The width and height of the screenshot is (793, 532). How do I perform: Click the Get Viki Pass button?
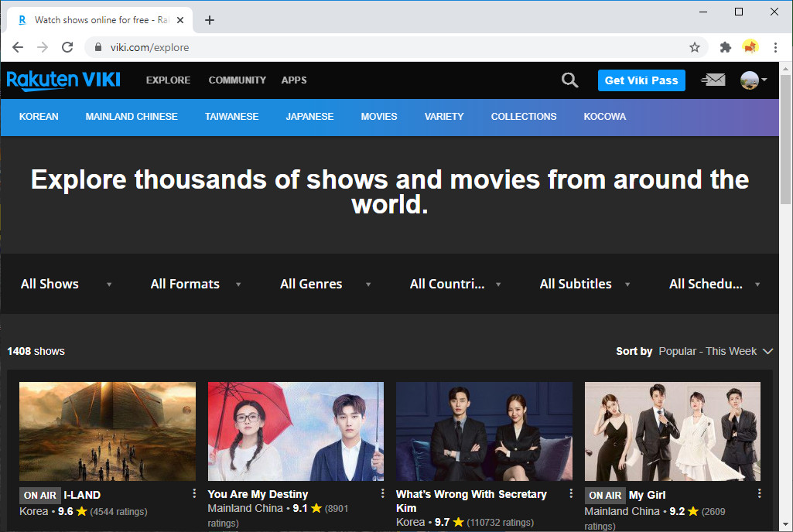[641, 80]
